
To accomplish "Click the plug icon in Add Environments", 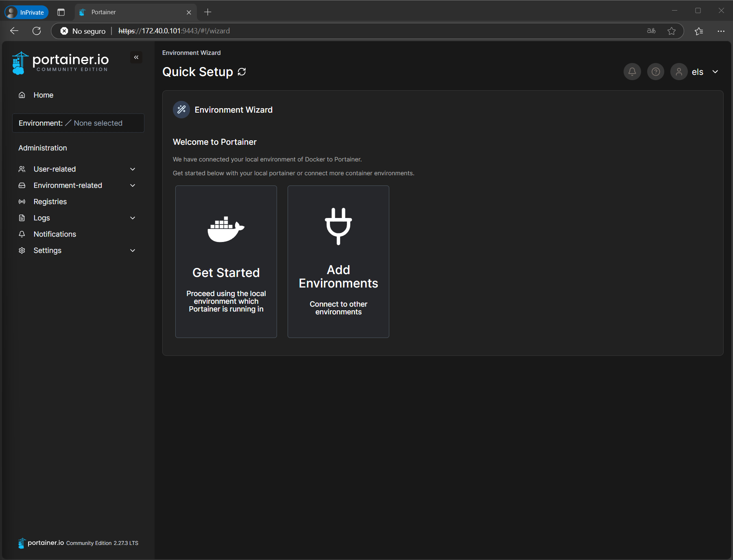I will click(x=338, y=227).
